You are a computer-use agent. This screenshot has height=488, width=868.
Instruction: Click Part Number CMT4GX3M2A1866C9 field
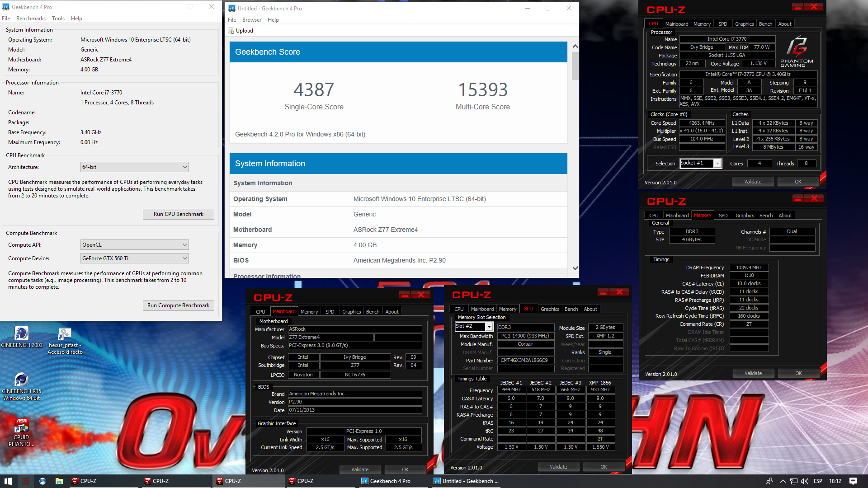point(526,361)
